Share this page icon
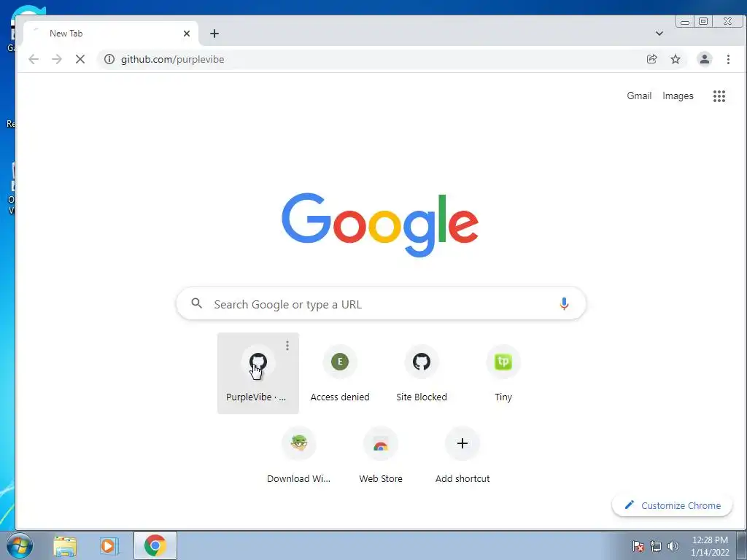Image resolution: width=747 pixels, height=560 pixels. (651, 59)
